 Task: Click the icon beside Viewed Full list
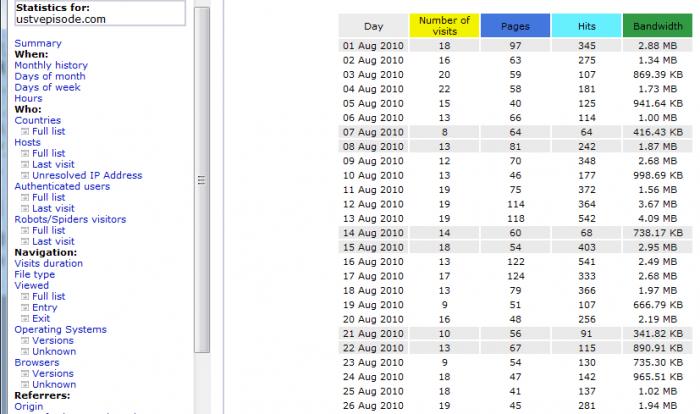click(x=25, y=297)
